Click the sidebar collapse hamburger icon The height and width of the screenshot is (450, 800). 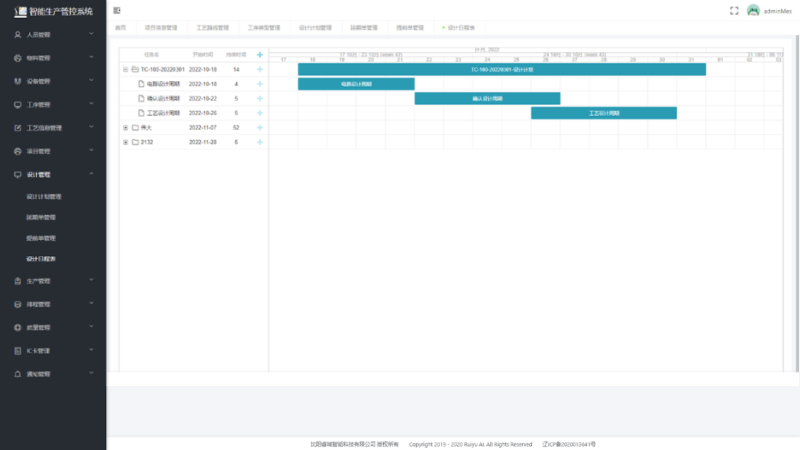point(117,10)
